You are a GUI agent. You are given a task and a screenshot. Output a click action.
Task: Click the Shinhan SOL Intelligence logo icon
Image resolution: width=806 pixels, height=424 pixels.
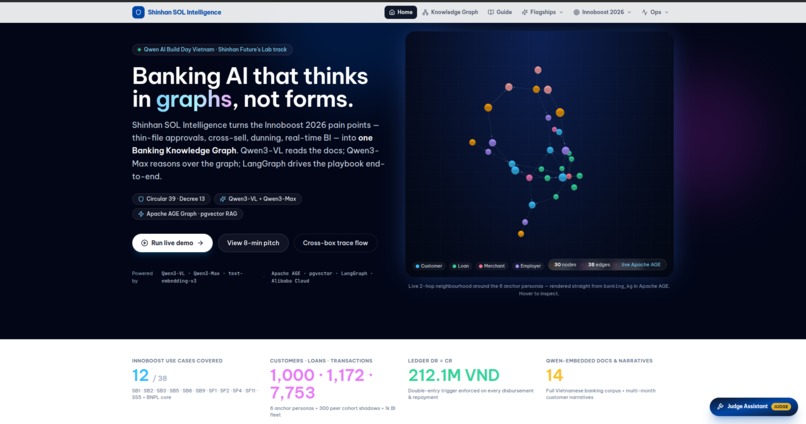point(138,12)
